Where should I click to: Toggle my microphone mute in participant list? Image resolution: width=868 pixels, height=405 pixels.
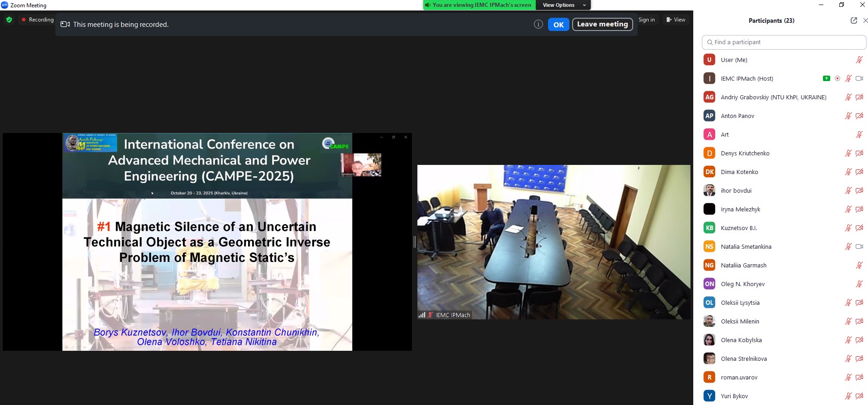click(x=859, y=60)
